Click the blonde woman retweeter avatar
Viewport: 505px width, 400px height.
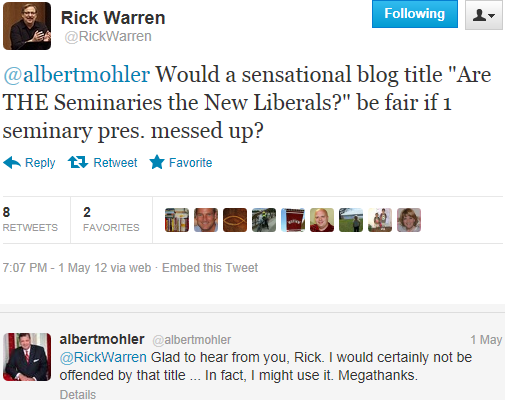(x=409, y=220)
